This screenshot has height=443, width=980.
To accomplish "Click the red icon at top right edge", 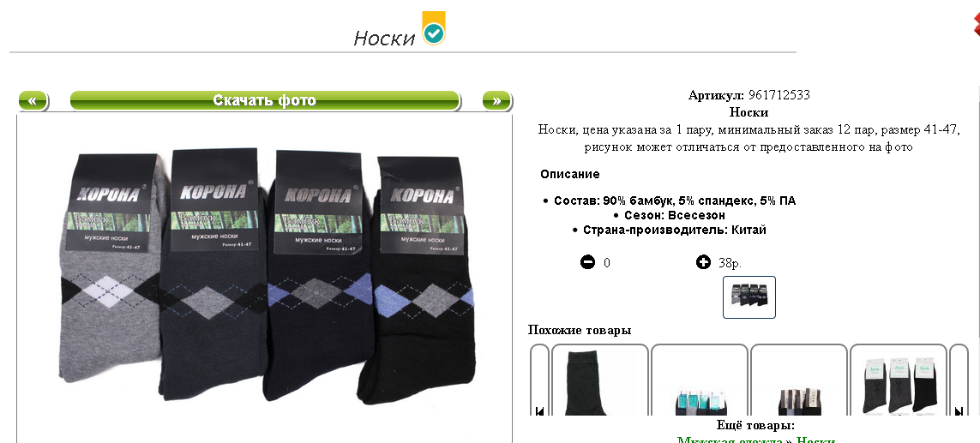I will (x=976, y=25).
